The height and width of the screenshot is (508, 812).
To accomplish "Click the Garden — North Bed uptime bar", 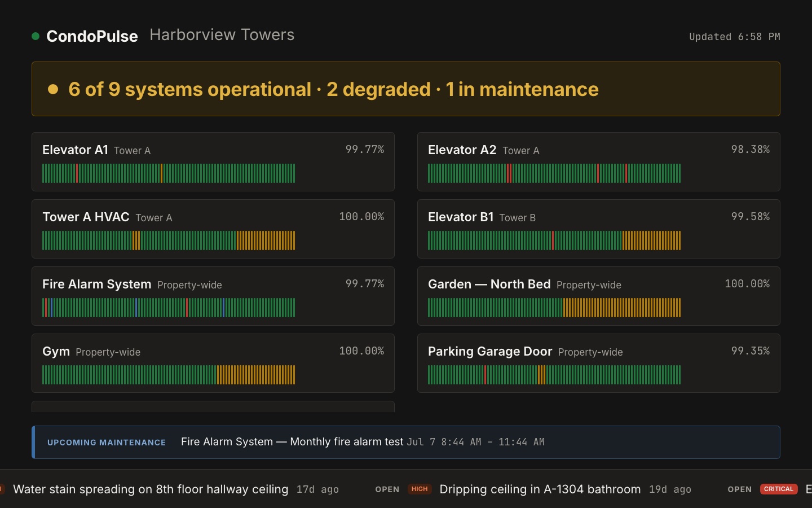I will pyautogui.click(x=554, y=308).
